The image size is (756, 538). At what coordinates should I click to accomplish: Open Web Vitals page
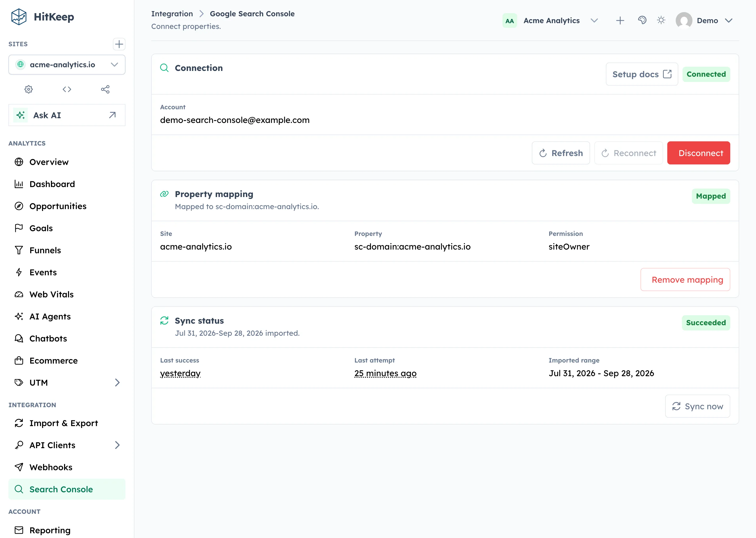(x=67, y=294)
